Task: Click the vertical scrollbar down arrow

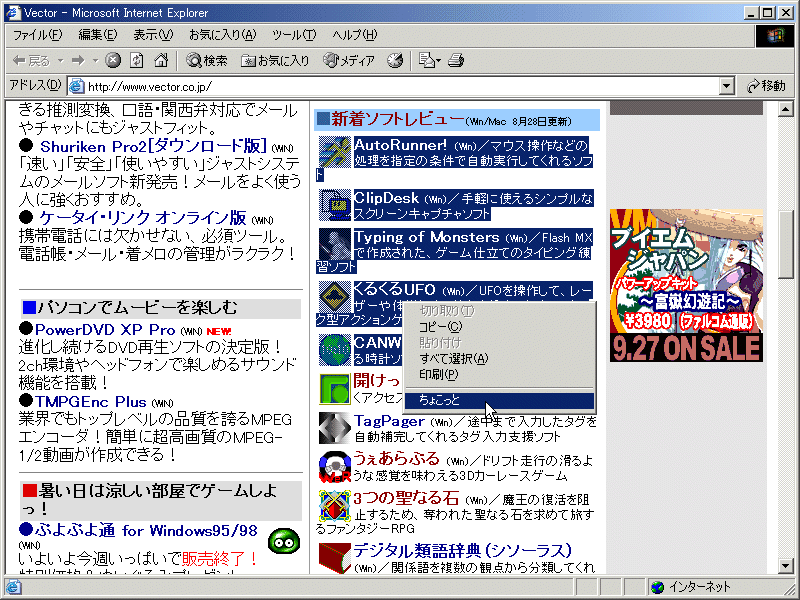Action: pos(785,565)
